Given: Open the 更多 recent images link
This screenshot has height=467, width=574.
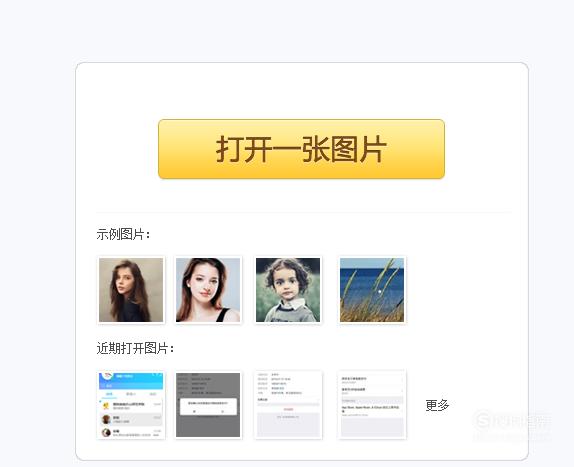Looking at the screenshot, I should point(437,405).
